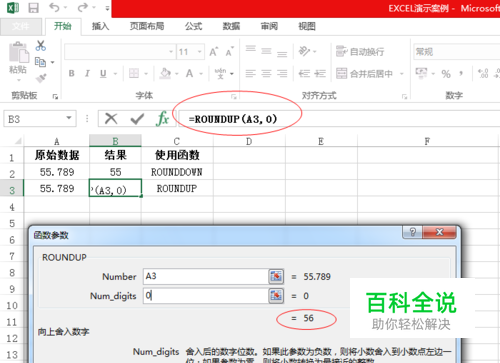Align text to bottom of cell
The width and height of the screenshot is (500, 363).
[282, 53]
